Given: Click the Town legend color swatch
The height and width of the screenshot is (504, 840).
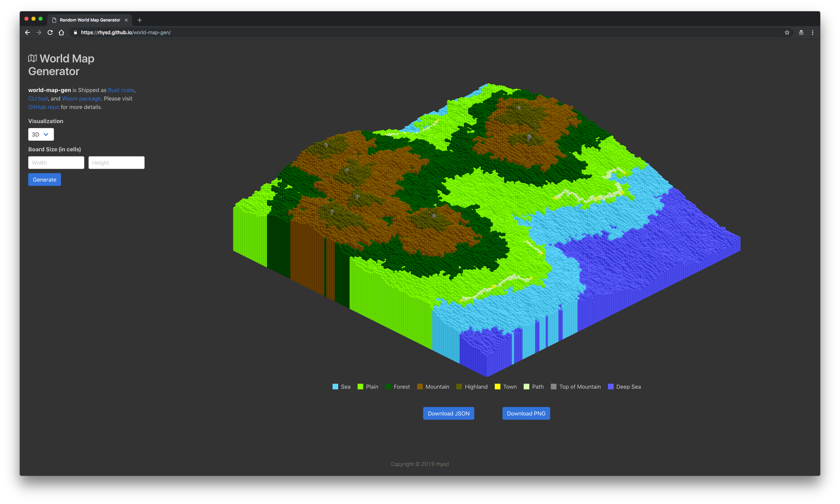Looking at the screenshot, I should pos(498,387).
